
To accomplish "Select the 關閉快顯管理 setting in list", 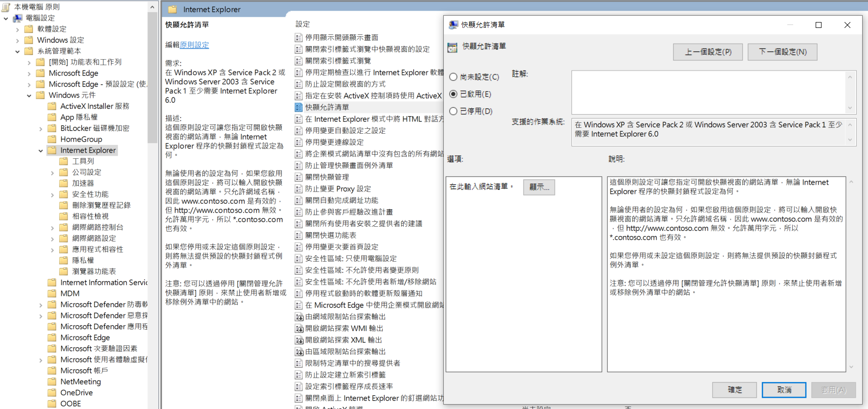I will (327, 177).
